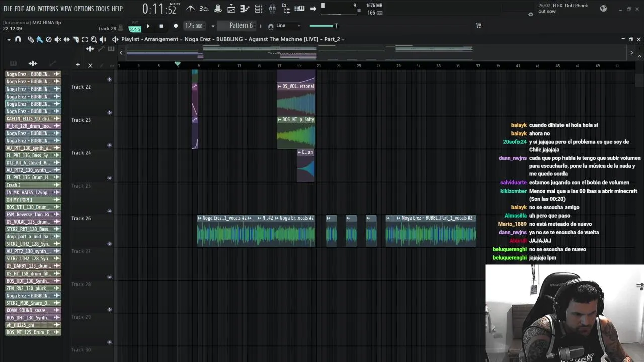This screenshot has width=644, height=362.
Task: Start playback with the play button
Action: 148,26
